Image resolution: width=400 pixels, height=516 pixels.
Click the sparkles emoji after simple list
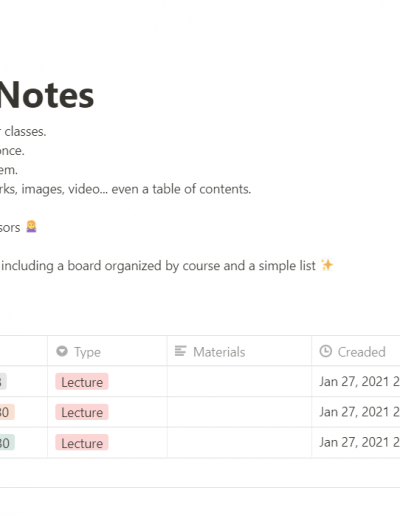click(327, 265)
